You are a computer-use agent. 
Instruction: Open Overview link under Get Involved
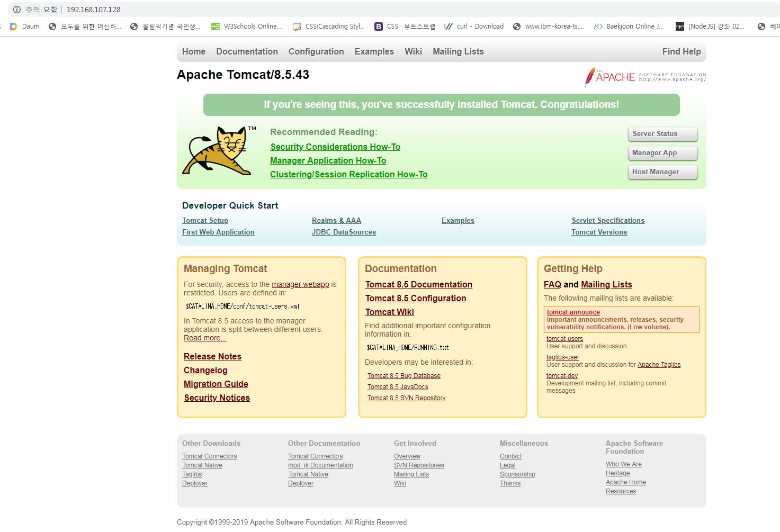(407, 456)
